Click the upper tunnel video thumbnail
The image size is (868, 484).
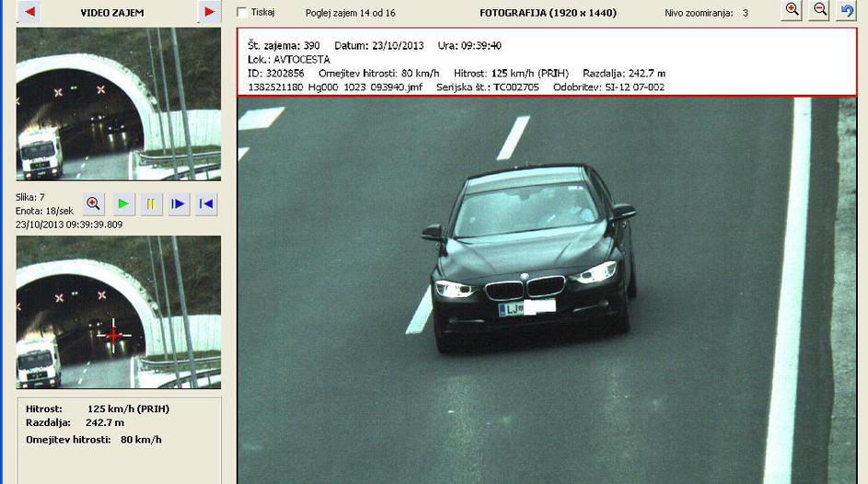pos(118,103)
